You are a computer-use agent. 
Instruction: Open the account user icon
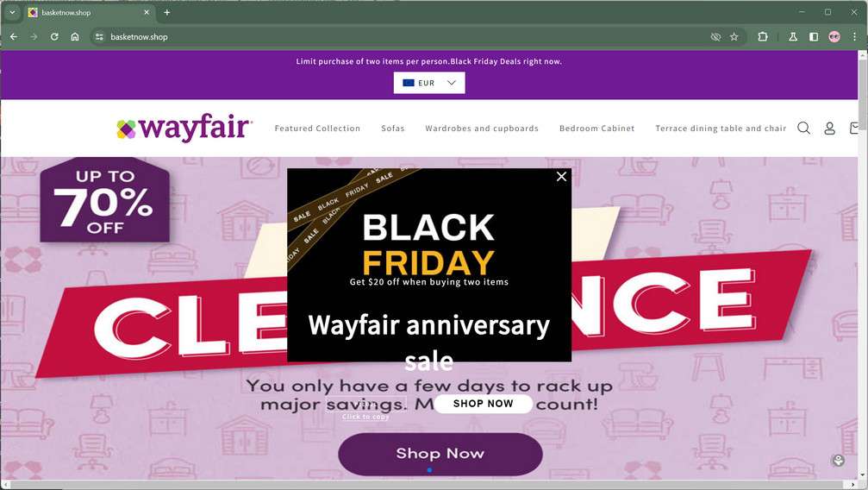click(x=829, y=128)
